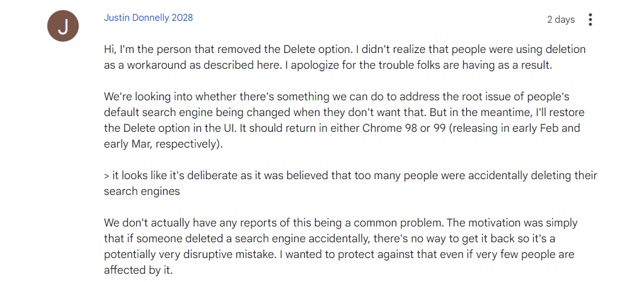The width and height of the screenshot is (644, 282).
Task: Click the paragraph starting "We're looking into whether"
Action: [342, 120]
